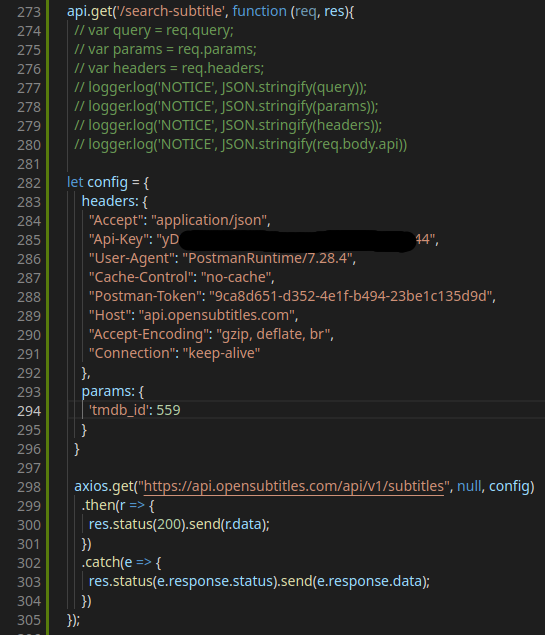This screenshot has width=545, height=635.
Task: Click the "Accept-Encoding" header name
Action: [147, 335]
